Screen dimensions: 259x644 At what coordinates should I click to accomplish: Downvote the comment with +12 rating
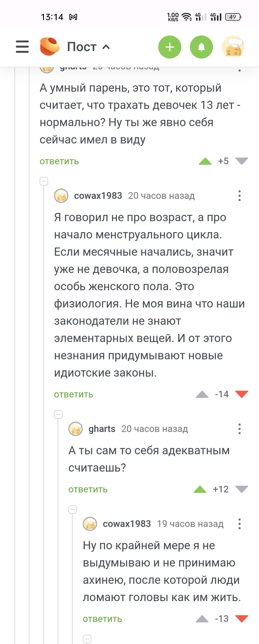click(242, 490)
